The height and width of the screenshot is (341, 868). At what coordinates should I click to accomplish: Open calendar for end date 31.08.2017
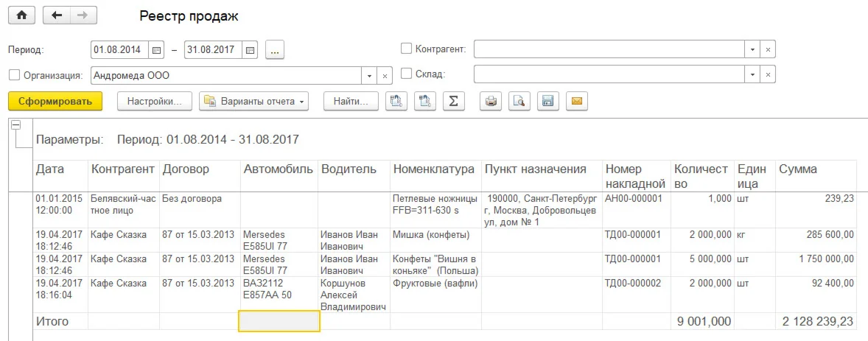(250, 50)
